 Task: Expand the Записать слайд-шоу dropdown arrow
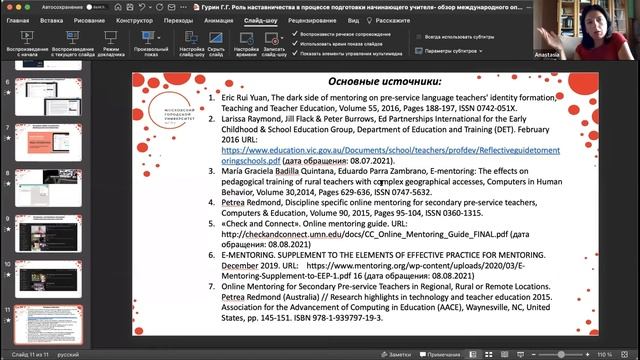[282, 38]
